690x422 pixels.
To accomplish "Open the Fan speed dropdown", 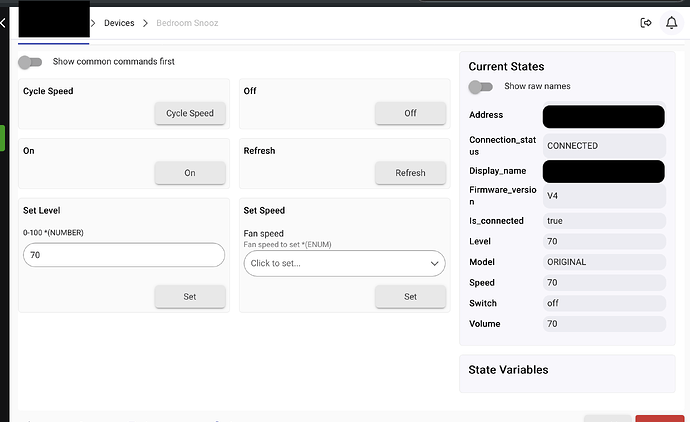I will pos(335,263).
